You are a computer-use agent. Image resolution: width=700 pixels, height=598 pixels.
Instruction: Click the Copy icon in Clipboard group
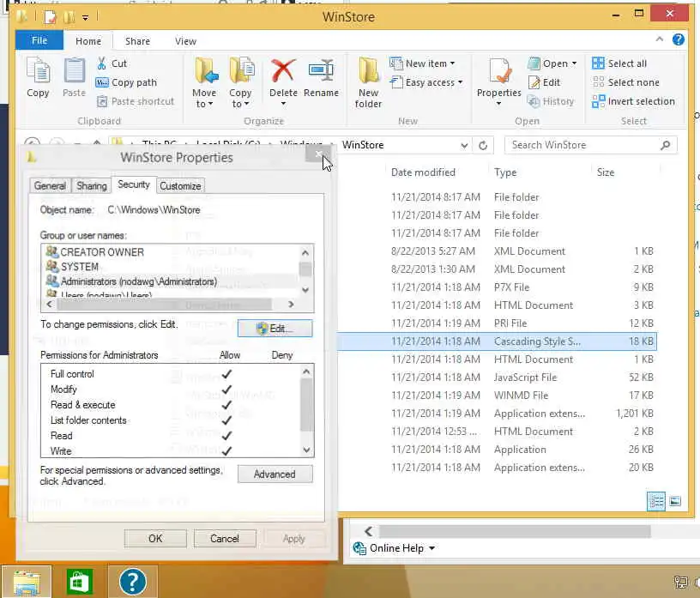(38, 71)
